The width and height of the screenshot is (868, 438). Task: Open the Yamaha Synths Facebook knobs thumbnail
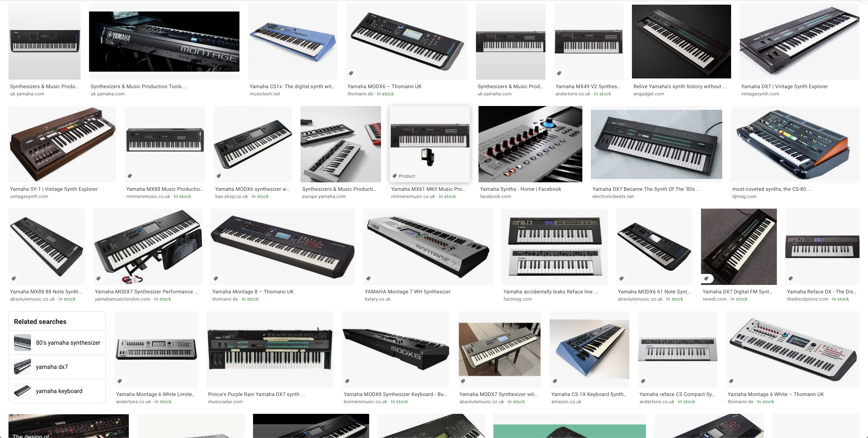tap(530, 144)
